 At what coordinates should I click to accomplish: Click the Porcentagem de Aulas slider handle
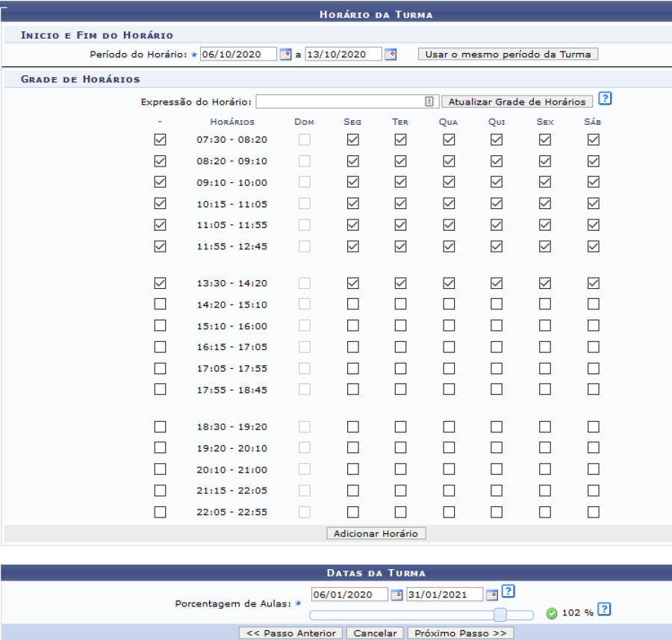(500, 615)
